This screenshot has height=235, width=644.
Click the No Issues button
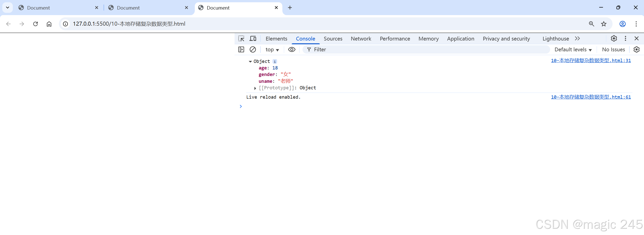click(613, 50)
